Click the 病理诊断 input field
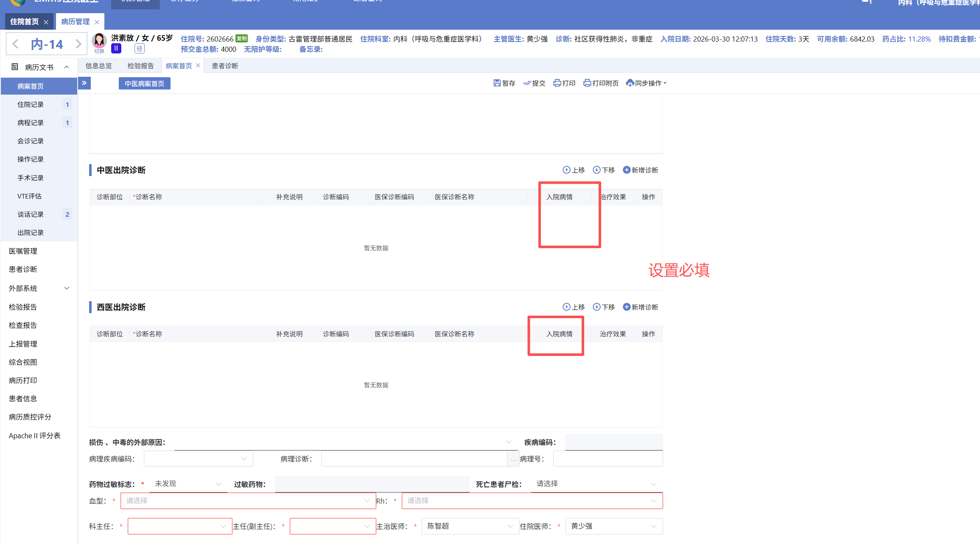This screenshot has width=980, height=543. tap(414, 459)
